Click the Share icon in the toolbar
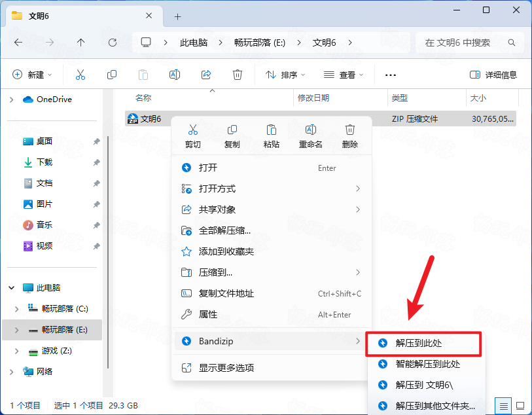Viewport: 532px width, 415px height. 206,75
